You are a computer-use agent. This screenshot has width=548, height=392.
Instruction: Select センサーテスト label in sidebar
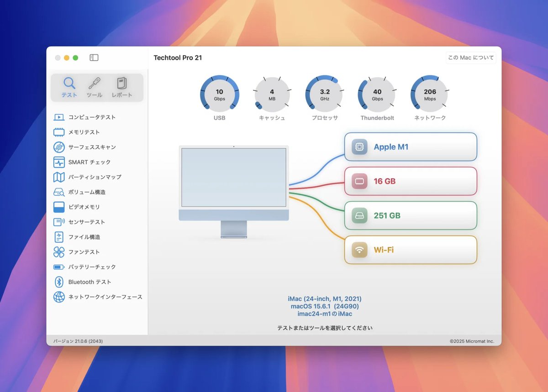[x=87, y=222]
